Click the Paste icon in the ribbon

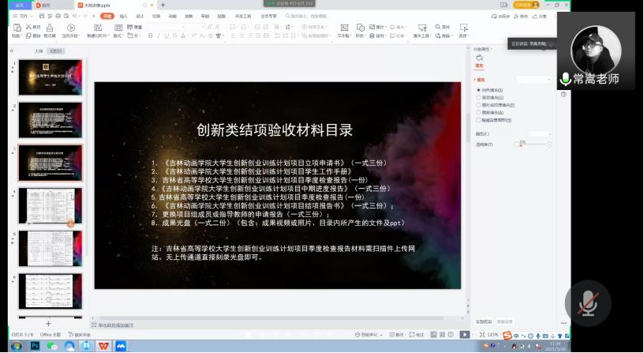pyautogui.click(x=16, y=27)
